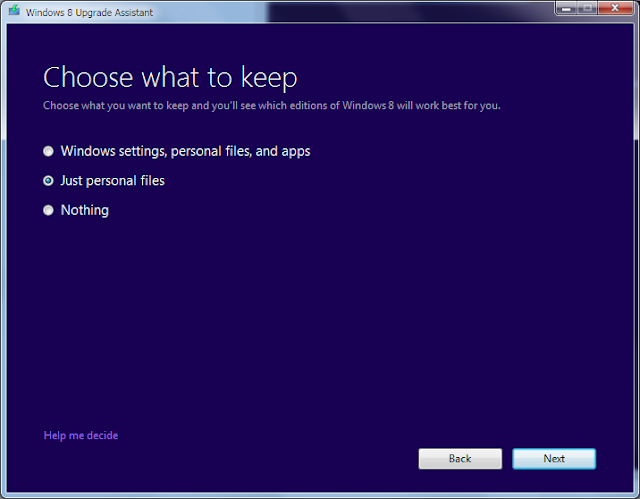
Task: Click the disabled maximize window button
Action: click(x=587, y=8)
